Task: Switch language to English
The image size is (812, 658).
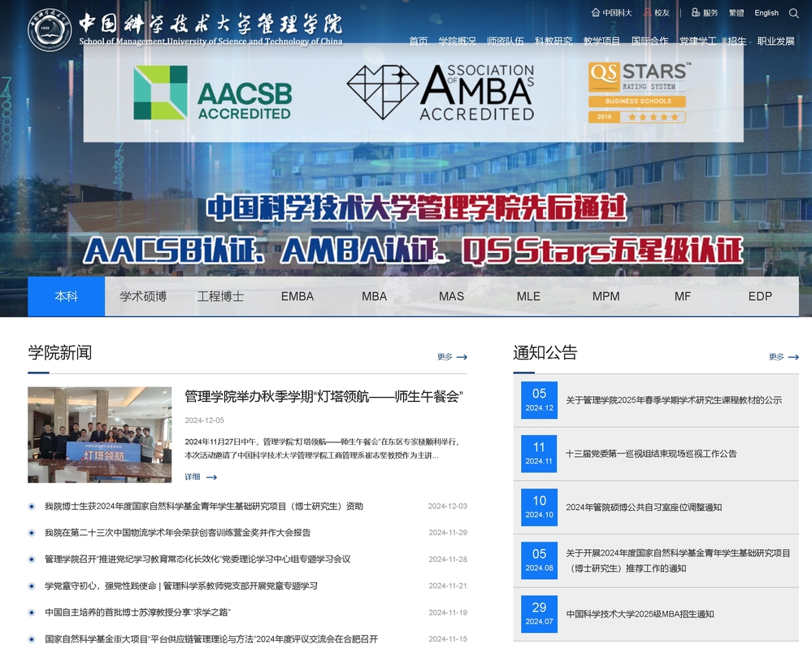Action: [x=766, y=12]
